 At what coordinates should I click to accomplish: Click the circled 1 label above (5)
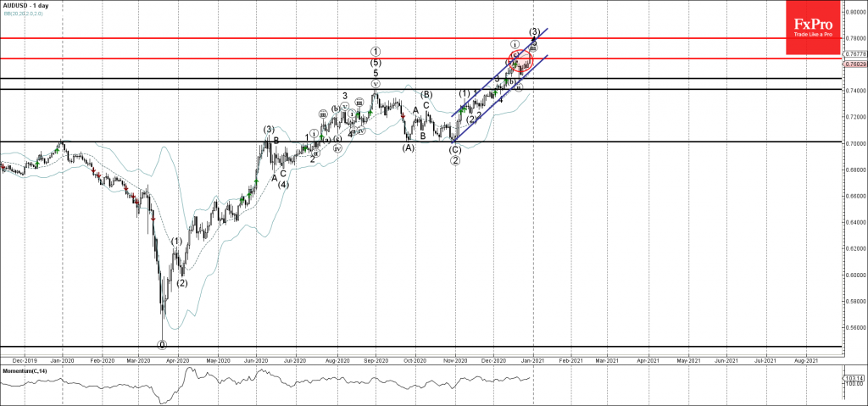click(374, 50)
